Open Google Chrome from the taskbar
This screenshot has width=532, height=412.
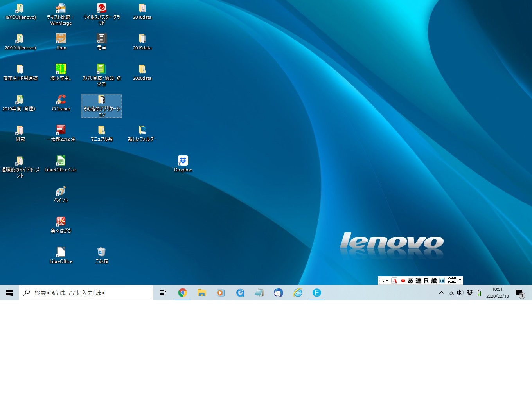[x=182, y=293]
